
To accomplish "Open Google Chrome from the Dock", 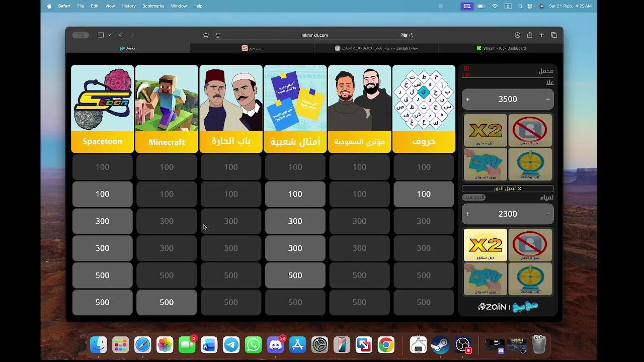I will pos(386,345).
